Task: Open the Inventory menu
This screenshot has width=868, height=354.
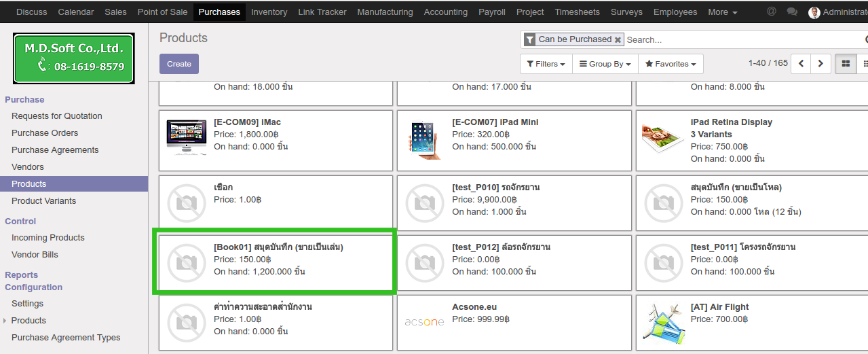Action: coord(269,12)
